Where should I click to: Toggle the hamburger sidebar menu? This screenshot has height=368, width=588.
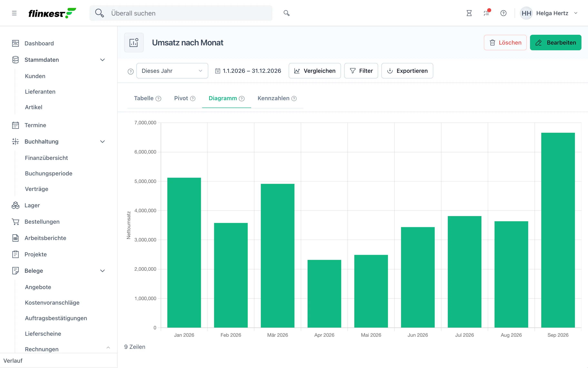pos(14,13)
